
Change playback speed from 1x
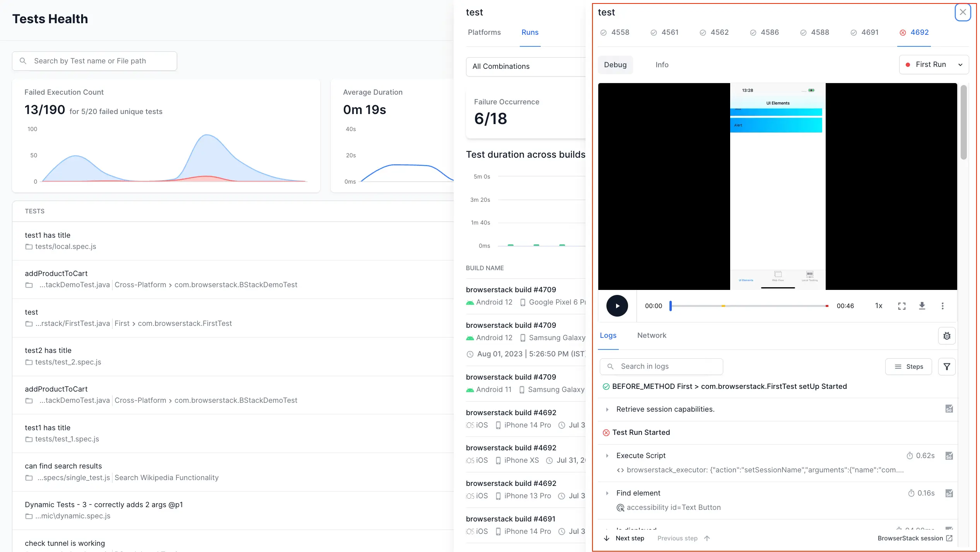[x=879, y=306]
